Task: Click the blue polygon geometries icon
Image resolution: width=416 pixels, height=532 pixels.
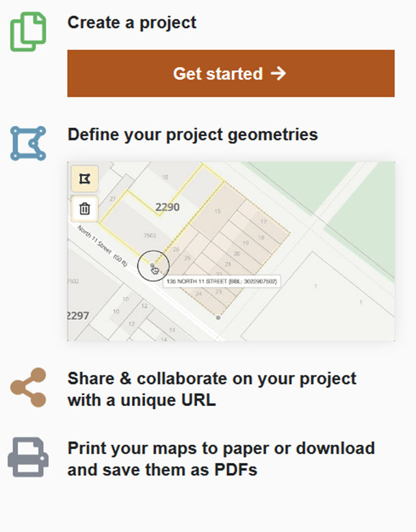Action: (x=28, y=143)
